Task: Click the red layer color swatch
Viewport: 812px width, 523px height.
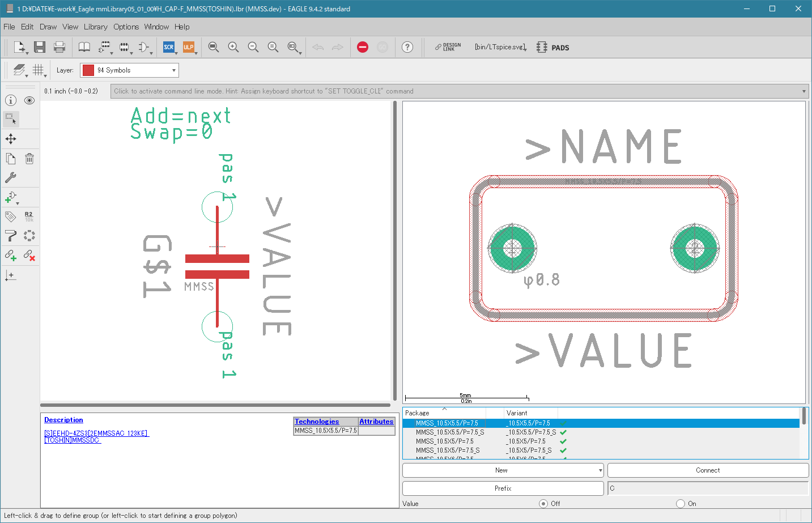Action: click(x=88, y=70)
